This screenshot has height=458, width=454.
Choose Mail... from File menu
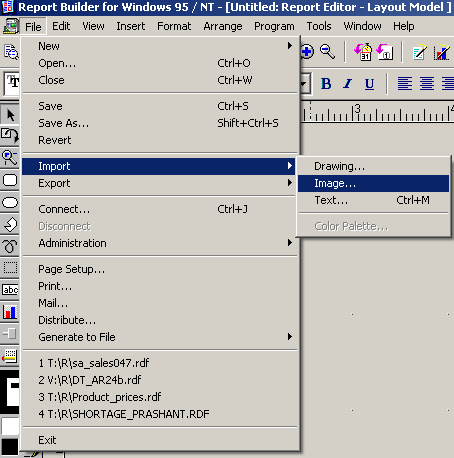click(159, 303)
